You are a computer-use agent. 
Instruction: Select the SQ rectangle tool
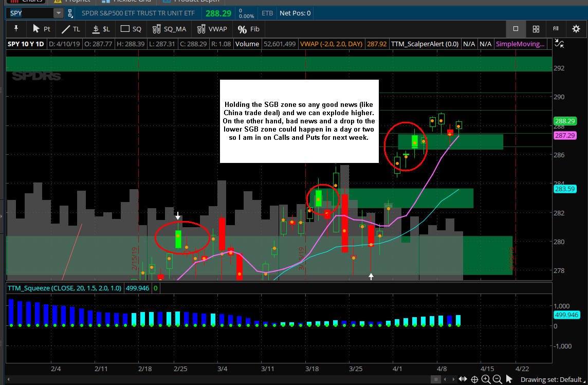click(131, 29)
